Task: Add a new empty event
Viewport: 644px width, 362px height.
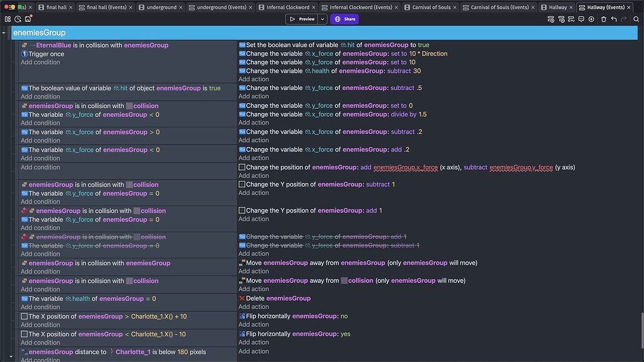Action: [x=551, y=19]
